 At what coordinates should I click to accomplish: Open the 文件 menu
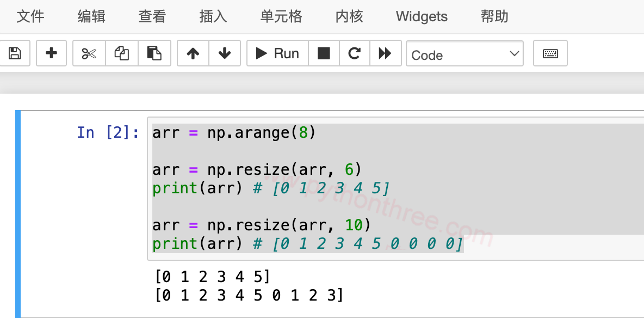pos(31,17)
